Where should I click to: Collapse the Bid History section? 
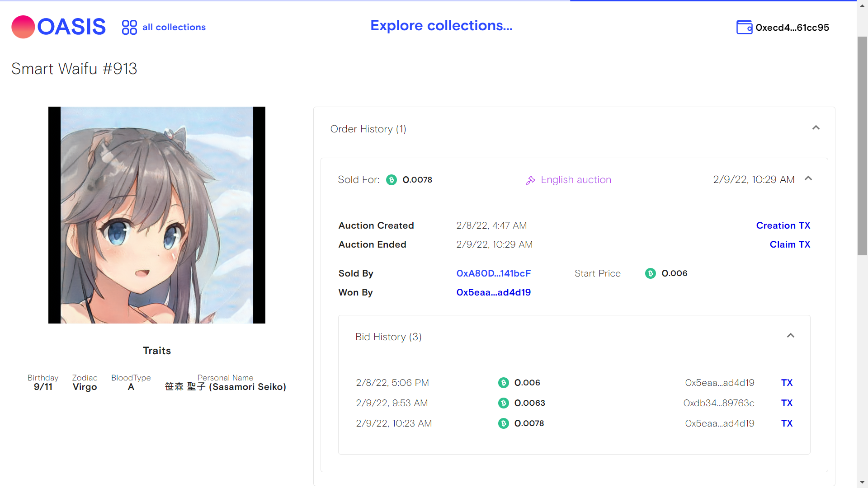pos(791,335)
